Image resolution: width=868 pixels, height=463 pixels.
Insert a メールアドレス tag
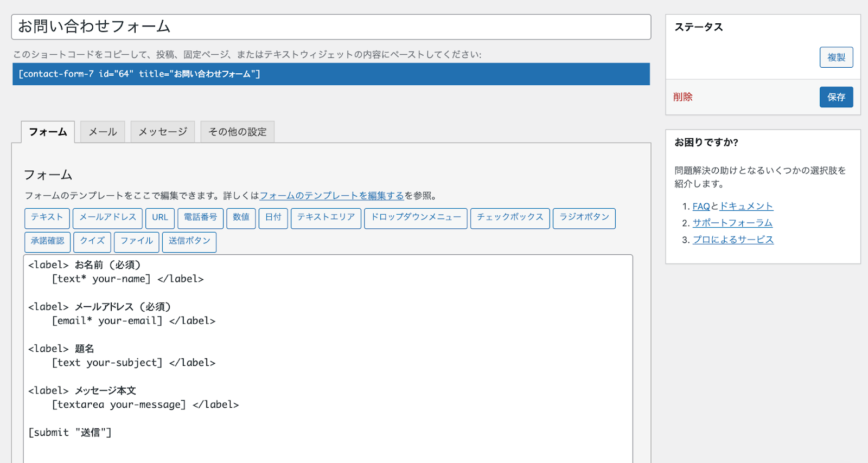pyautogui.click(x=108, y=218)
